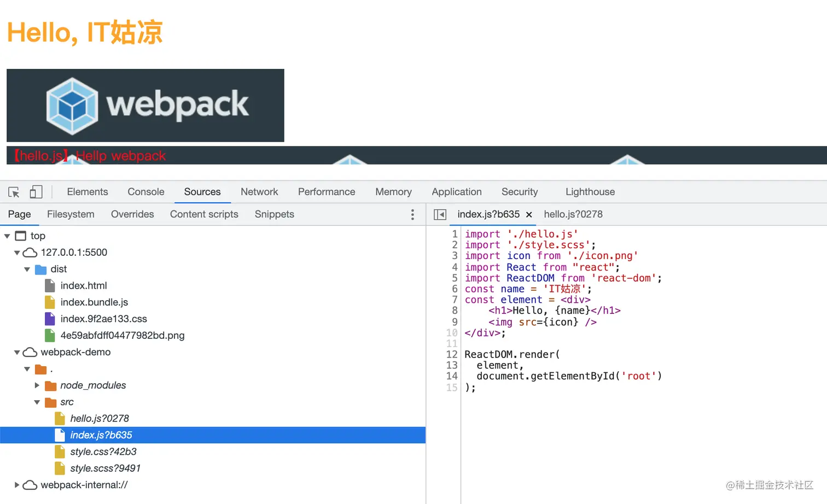
Task: Click the "import './hello.js'" code line
Action: (x=521, y=234)
